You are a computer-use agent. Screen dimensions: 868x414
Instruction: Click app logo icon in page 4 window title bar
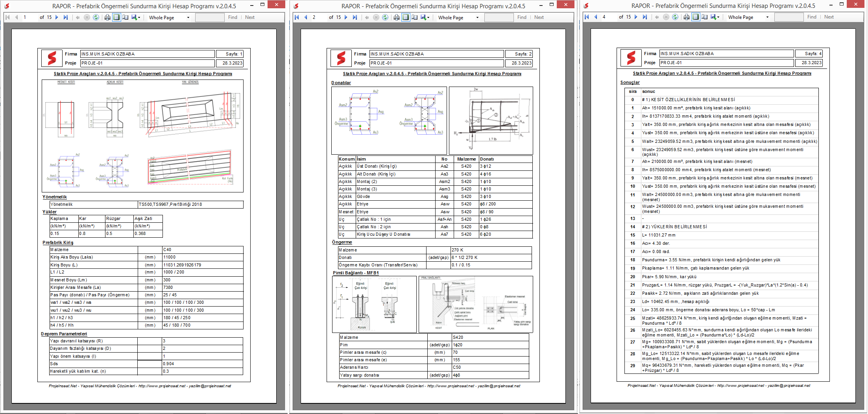click(x=586, y=6)
